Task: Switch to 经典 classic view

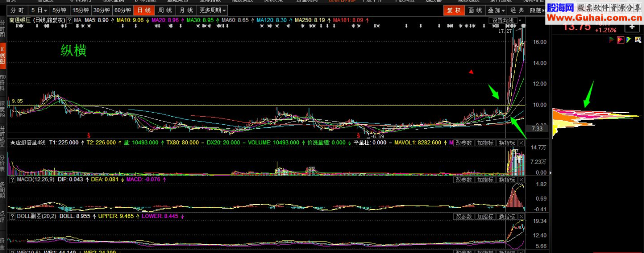Action: [517, 10]
